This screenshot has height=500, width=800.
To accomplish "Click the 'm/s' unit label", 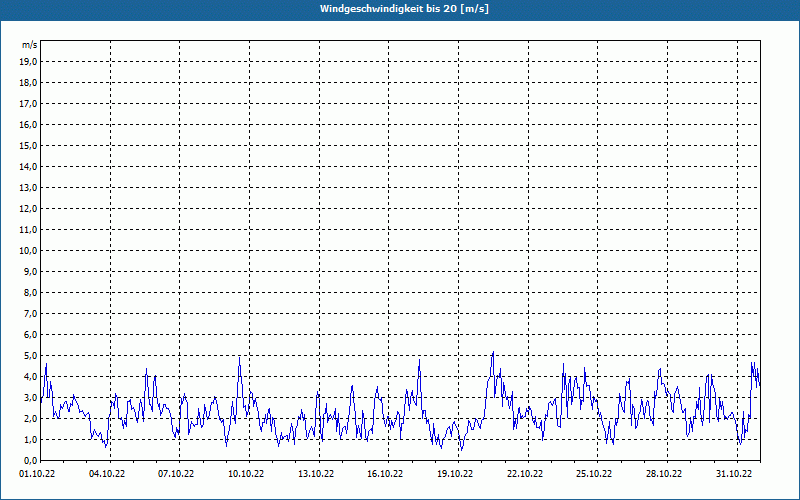I will click(x=30, y=45).
